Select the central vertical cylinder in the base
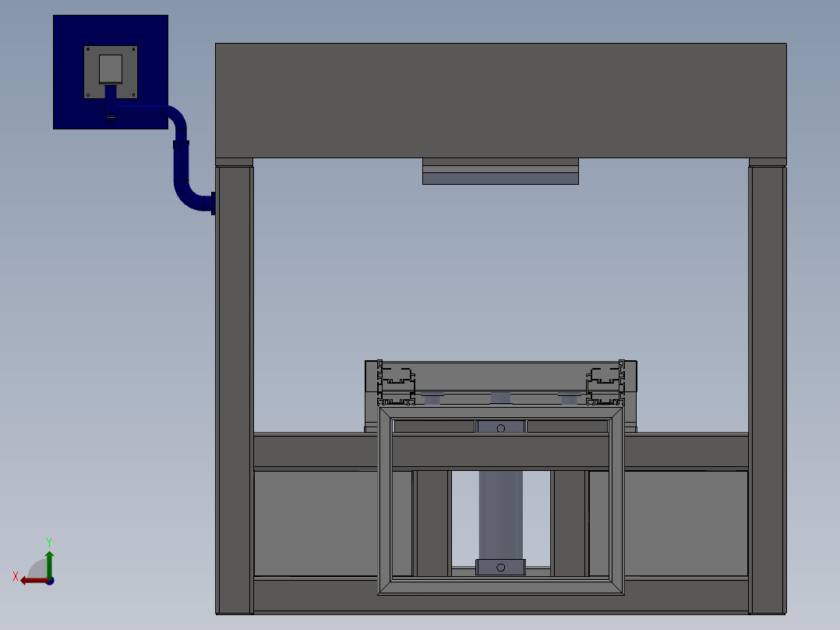840x630 pixels. click(500, 515)
